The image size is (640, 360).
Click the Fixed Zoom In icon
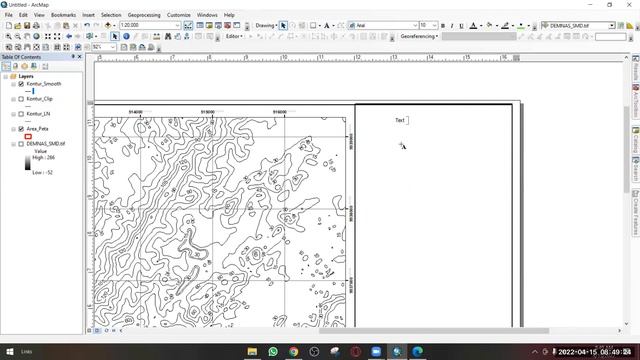coord(48,36)
